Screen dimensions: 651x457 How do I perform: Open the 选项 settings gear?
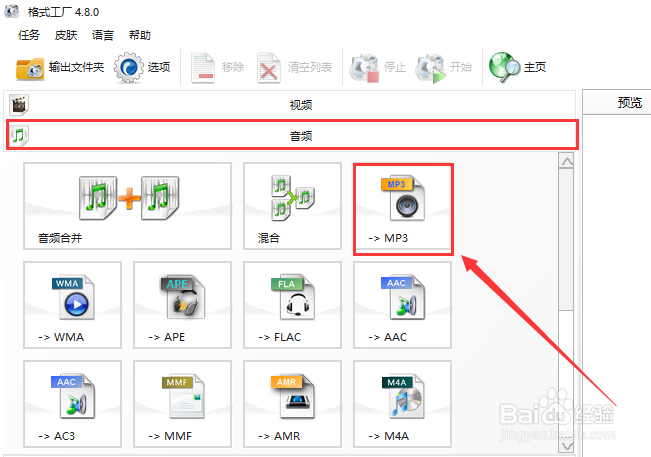pyautogui.click(x=142, y=67)
